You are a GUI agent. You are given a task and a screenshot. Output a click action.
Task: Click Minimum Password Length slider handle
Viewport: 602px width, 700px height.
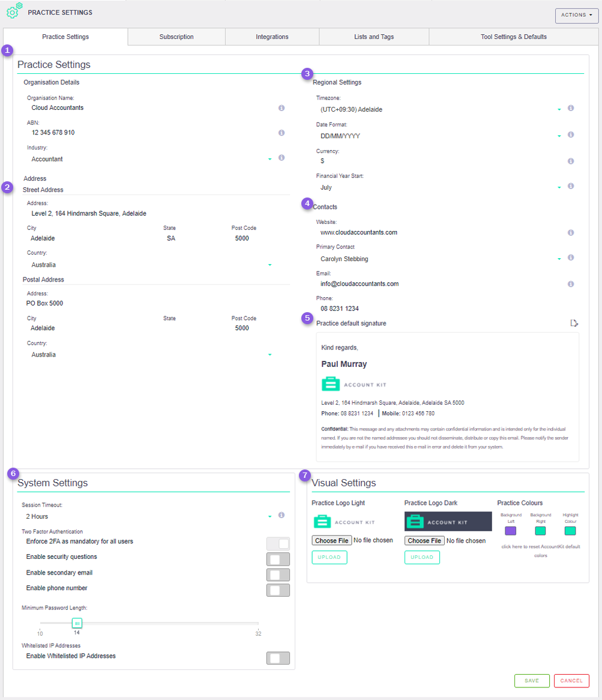(x=77, y=623)
